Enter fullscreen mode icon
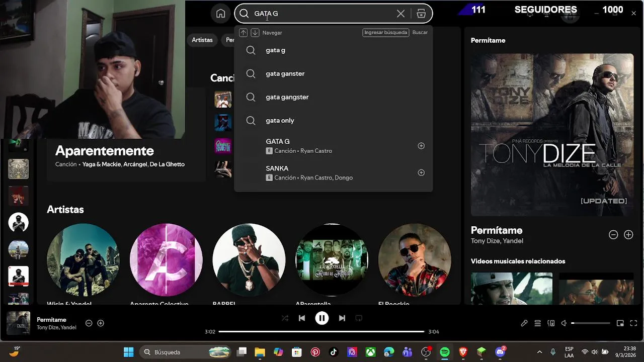This screenshot has width=644, height=362. pos(633,323)
